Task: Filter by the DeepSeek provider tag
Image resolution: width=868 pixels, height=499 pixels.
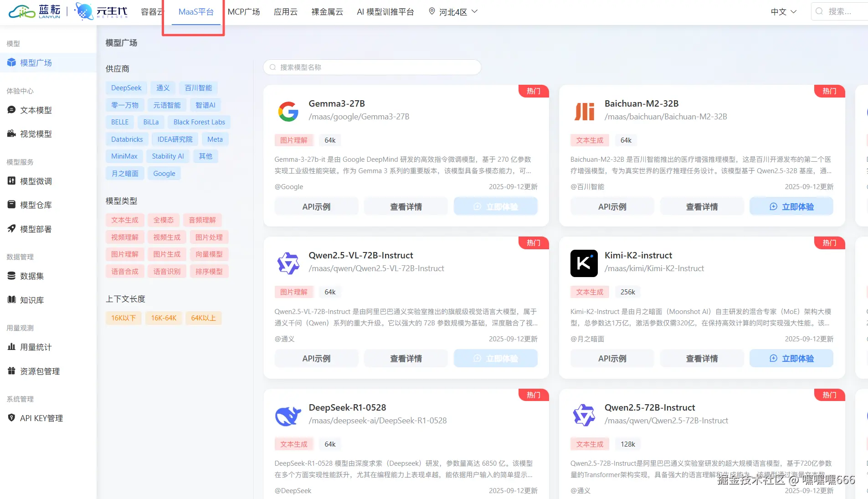Action: 126,88
